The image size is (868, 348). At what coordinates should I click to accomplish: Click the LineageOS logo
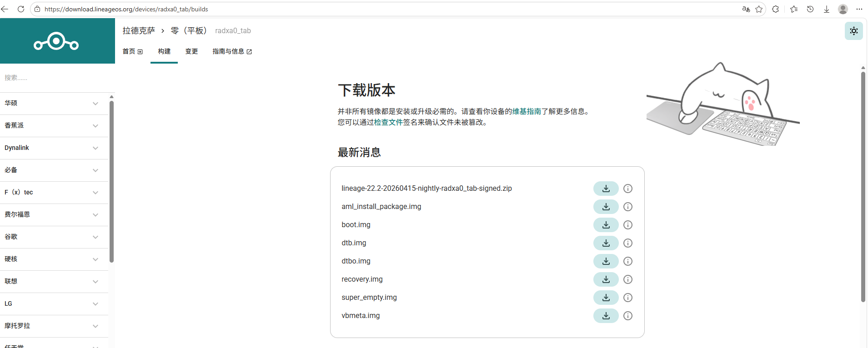click(x=56, y=41)
